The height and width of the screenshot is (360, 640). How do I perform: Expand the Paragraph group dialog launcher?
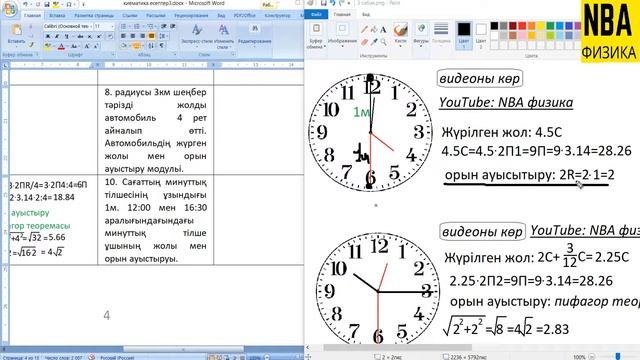(x=175, y=55)
